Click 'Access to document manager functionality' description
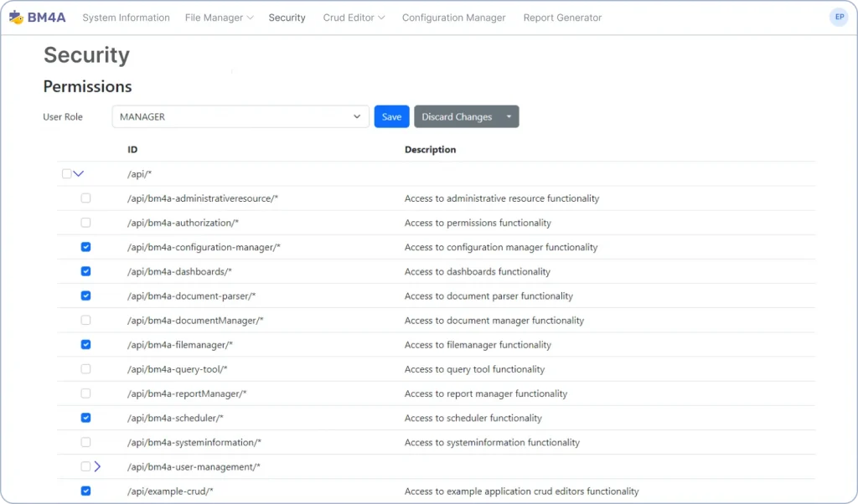This screenshot has height=504, width=858. click(494, 321)
